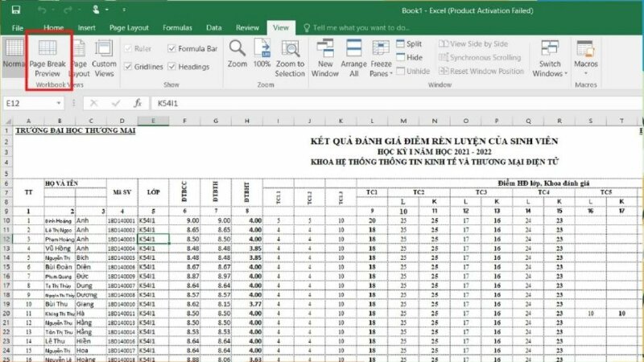Image resolution: width=644 pixels, height=362 pixels.
Task: Open a New Window
Action: click(x=325, y=58)
